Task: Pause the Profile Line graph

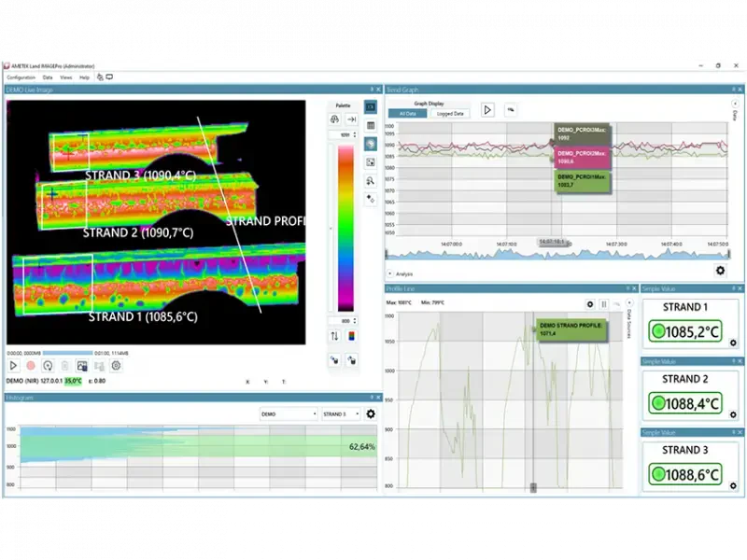Action: tap(604, 304)
